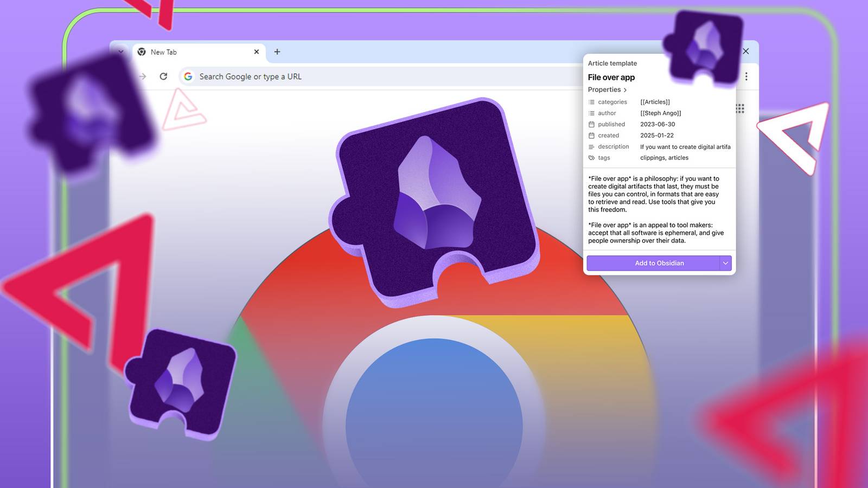
Task: Click the tags property icon
Action: click(x=592, y=158)
